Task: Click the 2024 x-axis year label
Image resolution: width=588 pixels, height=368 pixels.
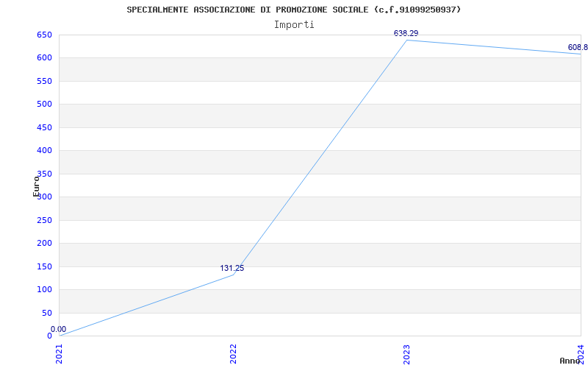Action: pyautogui.click(x=581, y=354)
